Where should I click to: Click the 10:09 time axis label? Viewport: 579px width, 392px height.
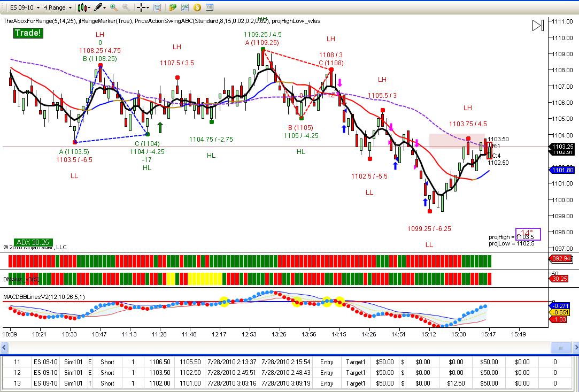point(10,334)
